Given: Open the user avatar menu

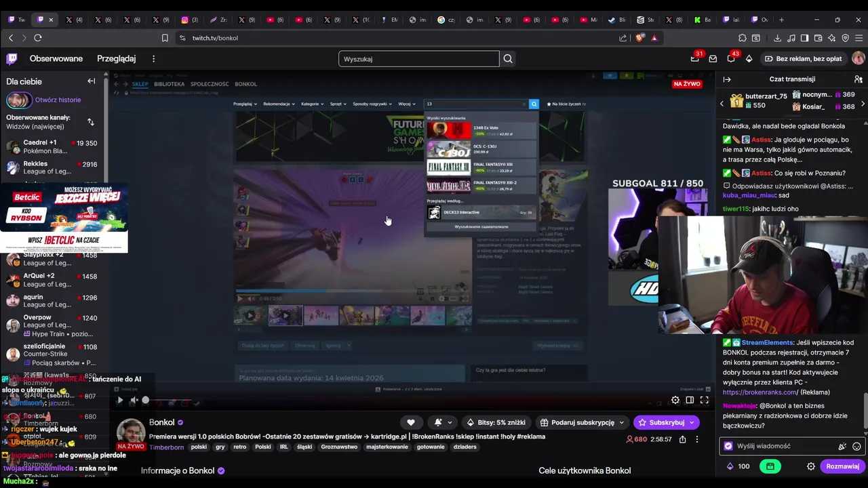Looking at the screenshot, I should click(x=858, y=59).
